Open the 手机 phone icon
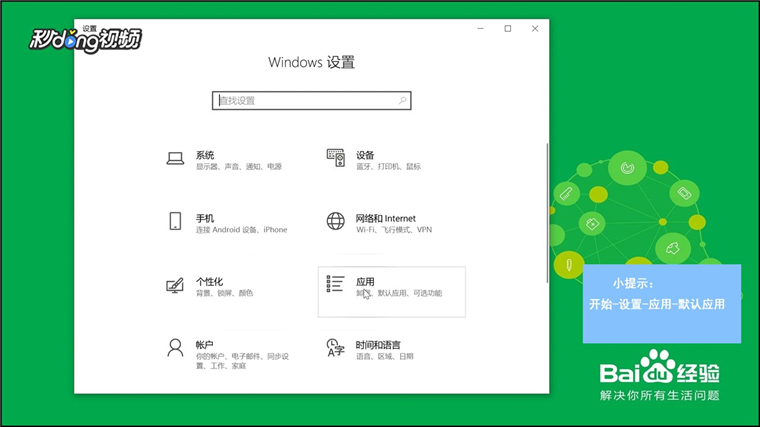The image size is (760, 427). (175, 221)
